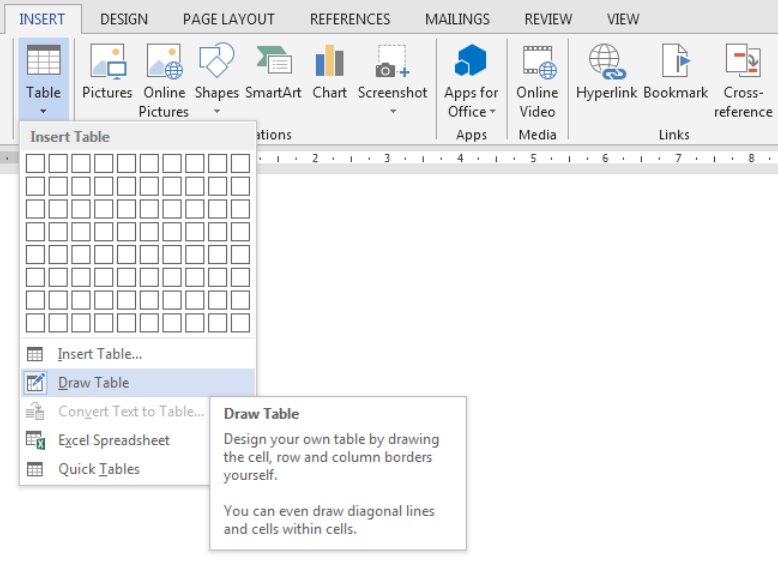Image resolution: width=778 pixels, height=569 pixels.
Task: Go to the REFERENCES tab
Action: coord(349,19)
